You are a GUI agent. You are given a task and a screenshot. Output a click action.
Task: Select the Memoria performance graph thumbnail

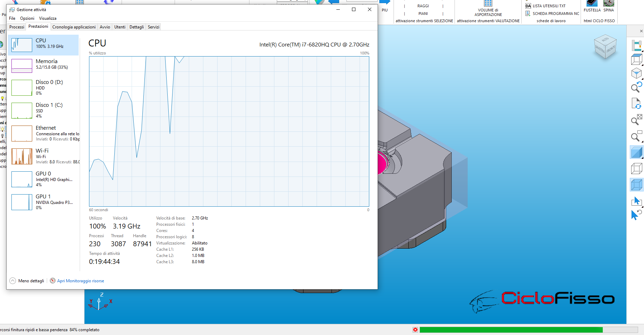click(x=22, y=66)
